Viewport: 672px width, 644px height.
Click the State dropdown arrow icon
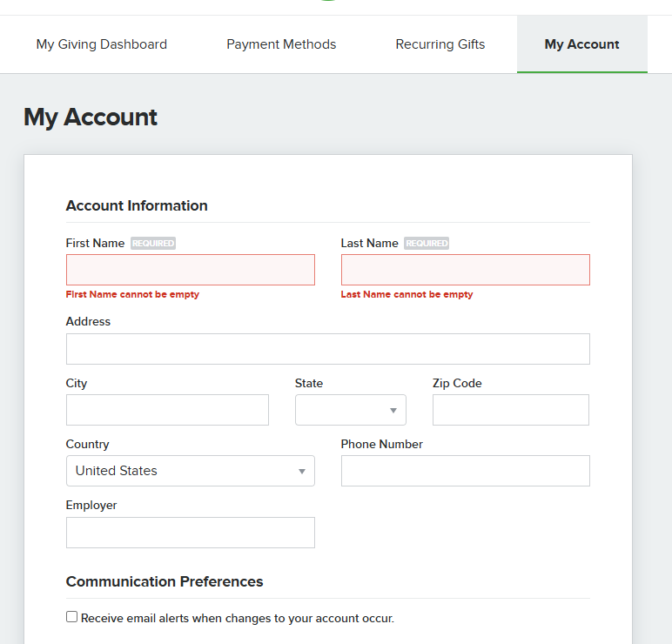393,411
